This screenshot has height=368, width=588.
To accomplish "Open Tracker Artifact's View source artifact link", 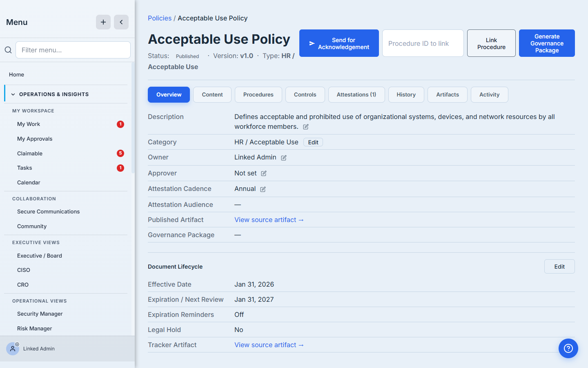I will pyautogui.click(x=269, y=345).
